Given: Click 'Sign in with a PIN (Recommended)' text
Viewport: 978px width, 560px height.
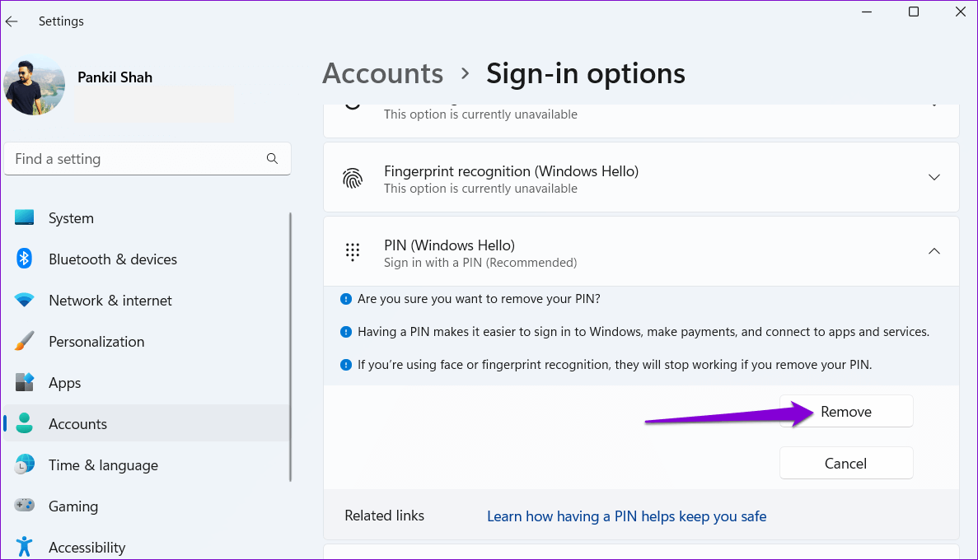Looking at the screenshot, I should pyautogui.click(x=480, y=263).
